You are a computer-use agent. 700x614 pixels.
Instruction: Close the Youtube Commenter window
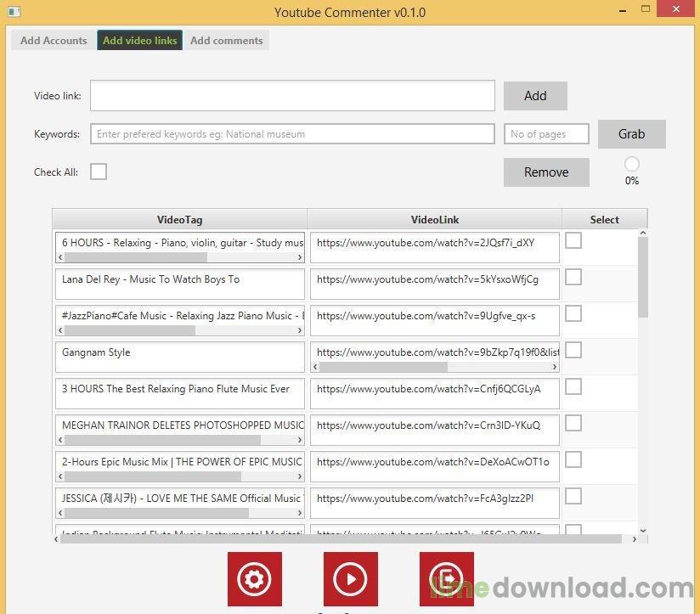tap(676, 9)
